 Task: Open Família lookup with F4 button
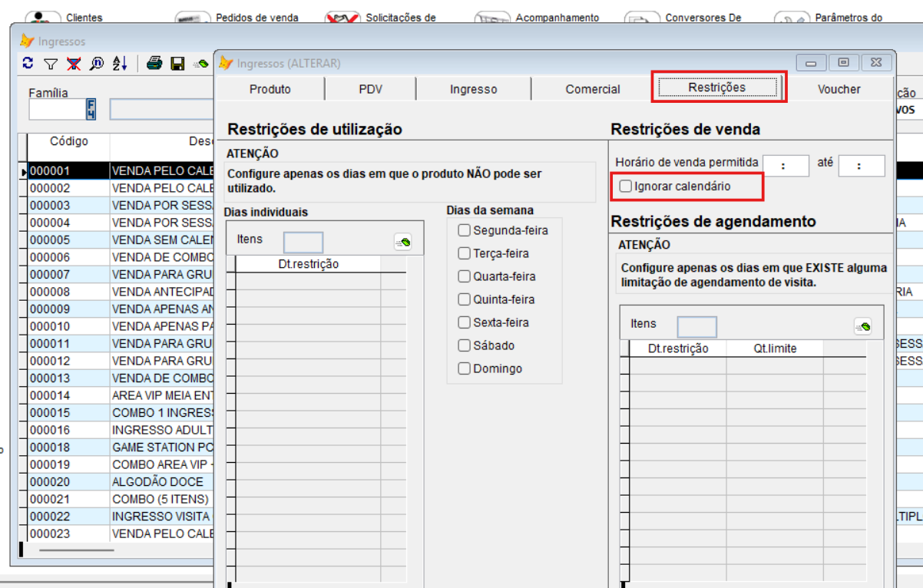pyautogui.click(x=91, y=110)
